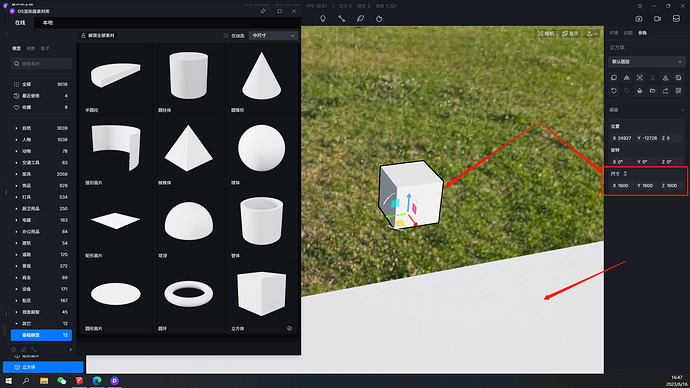Select the leaf icon in top toolbar
This screenshot has height=388, width=690.
pos(360,19)
